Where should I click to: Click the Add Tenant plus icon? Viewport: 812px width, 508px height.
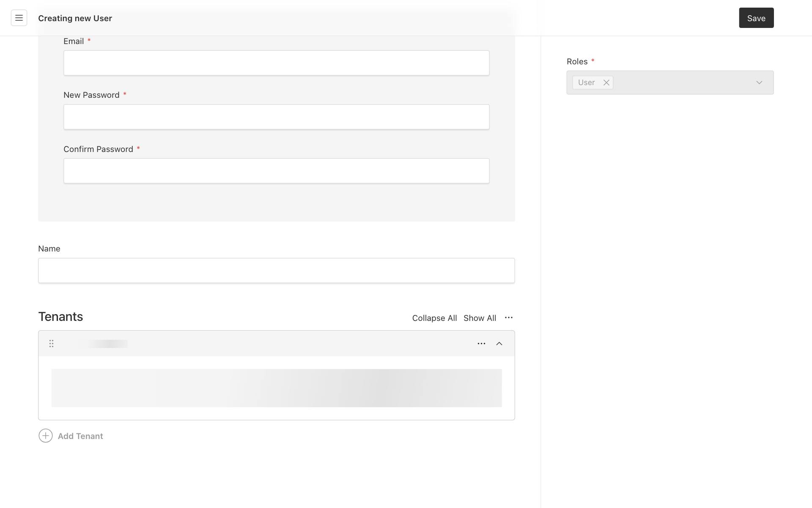point(46,436)
